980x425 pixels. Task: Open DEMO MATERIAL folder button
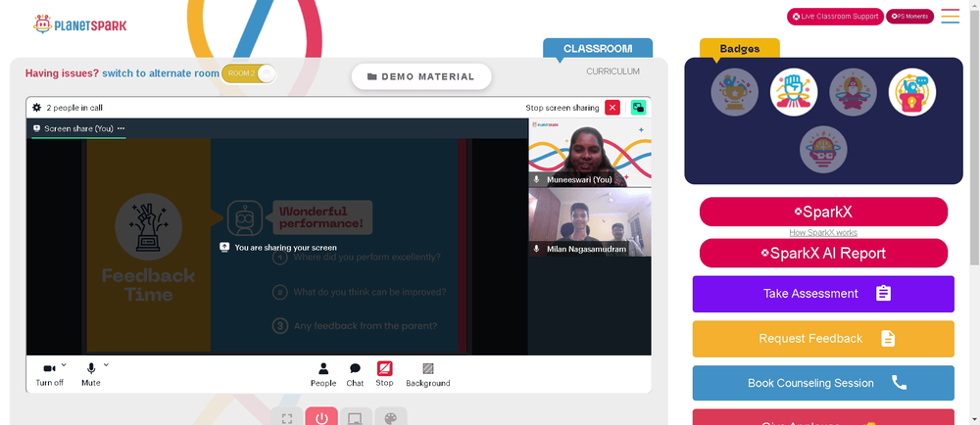(x=421, y=76)
